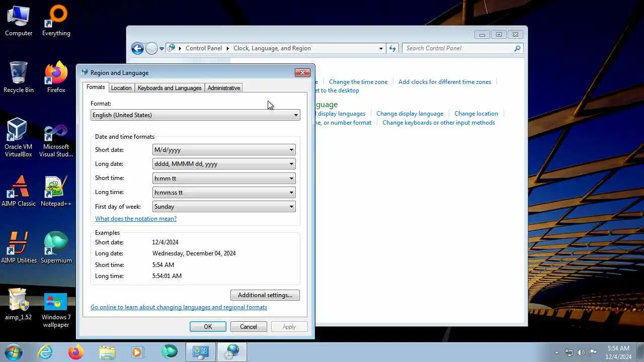
Task: Click in the Search Control Panel field
Action: pos(458,48)
